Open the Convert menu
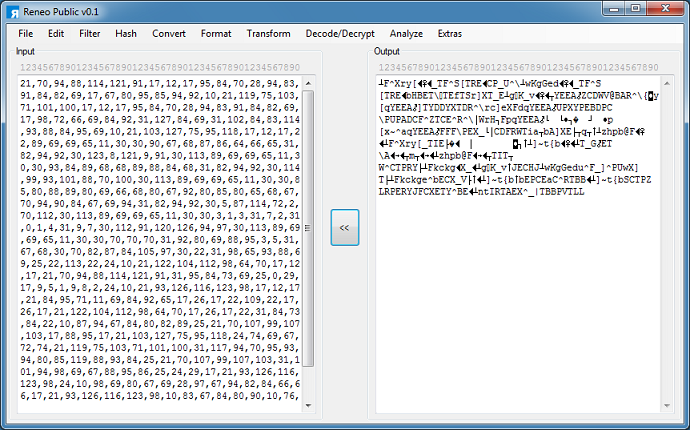The width and height of the screenshot is (690, 430). coord(168,33)
